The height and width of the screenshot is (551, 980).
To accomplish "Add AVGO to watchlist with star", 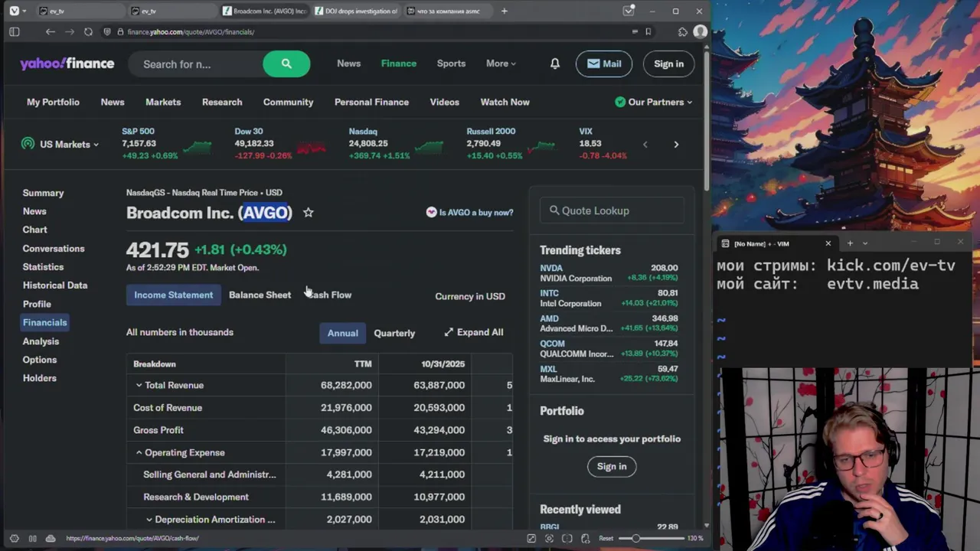I will pyautogui.click(x=308, y=212).
